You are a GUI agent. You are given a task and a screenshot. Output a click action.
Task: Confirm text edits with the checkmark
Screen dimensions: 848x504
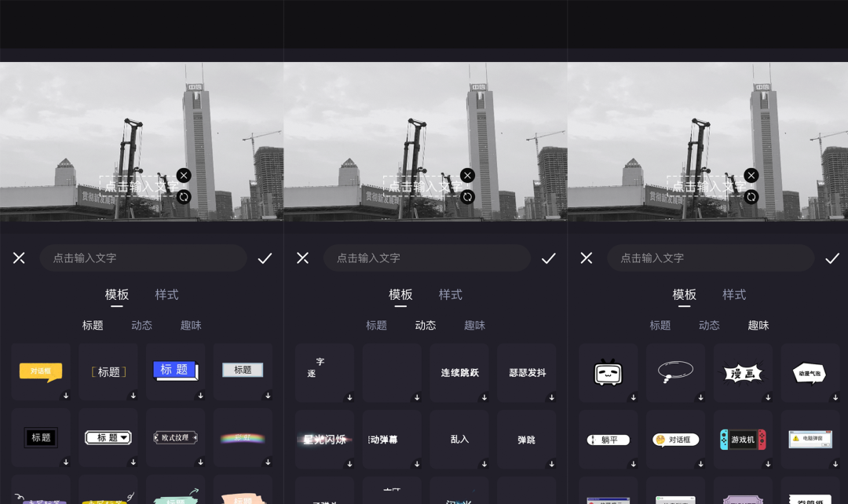[265, 257]
